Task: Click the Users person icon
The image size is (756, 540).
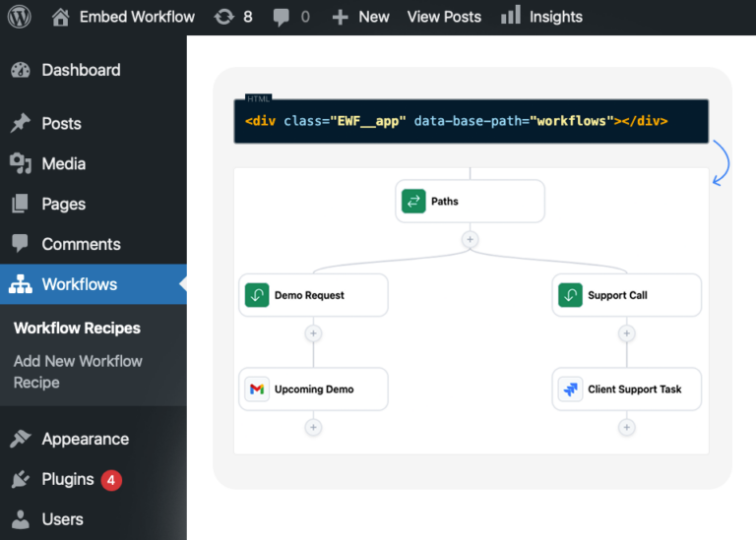Action: [x=21, y=519]
